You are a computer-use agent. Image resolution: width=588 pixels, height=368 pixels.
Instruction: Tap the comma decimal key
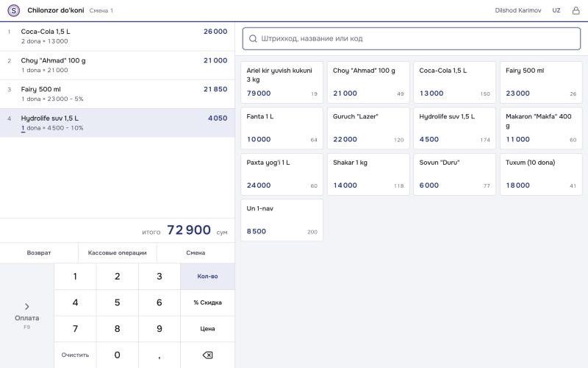(x=159, y=355)
